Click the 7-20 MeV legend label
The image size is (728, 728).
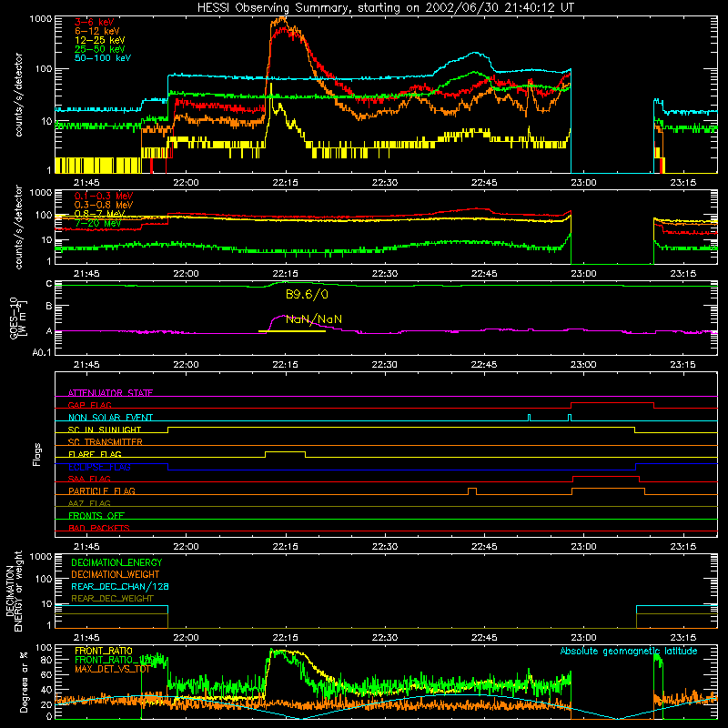pyautogui.click(x=98, y=223)
